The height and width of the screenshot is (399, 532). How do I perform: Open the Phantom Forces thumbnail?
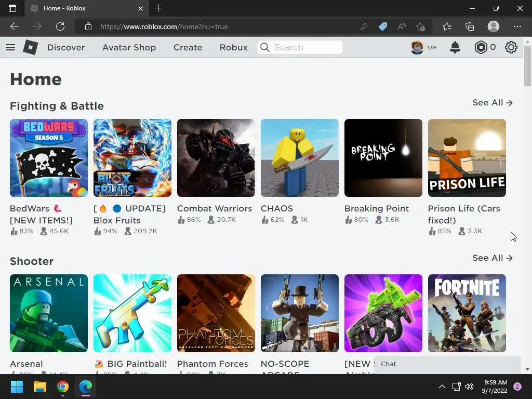pyautogui.click(x=216, y=313)
